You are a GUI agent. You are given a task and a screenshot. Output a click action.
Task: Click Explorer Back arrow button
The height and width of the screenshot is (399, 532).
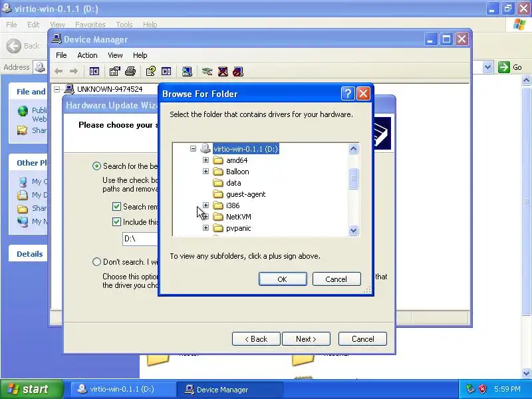point(14,46)
